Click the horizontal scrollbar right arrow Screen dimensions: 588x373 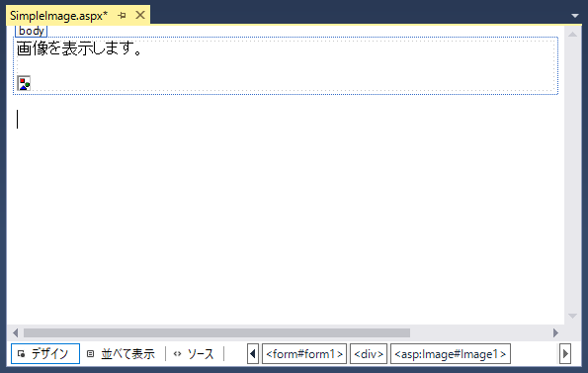point(555,332)
